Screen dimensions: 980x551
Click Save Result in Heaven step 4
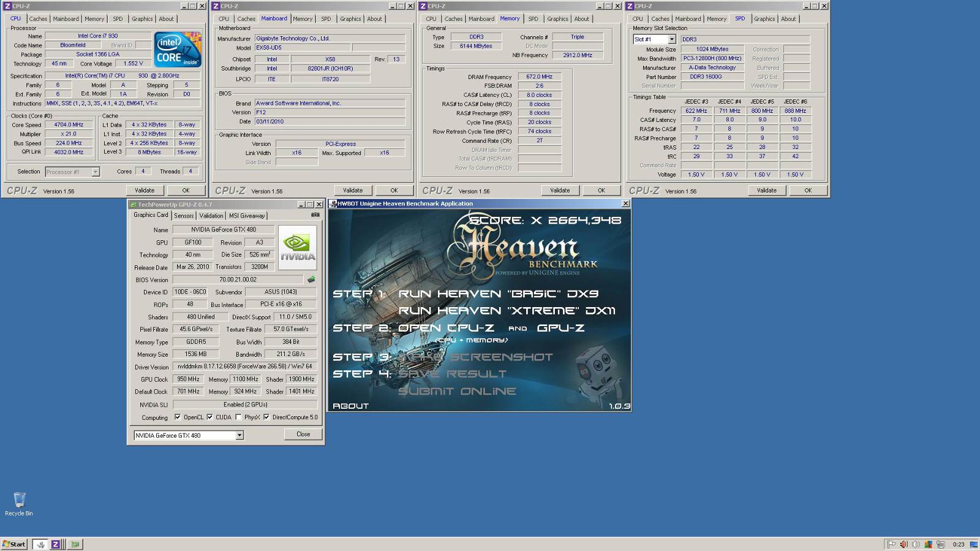pyautogui.click(x=452, y=374)
